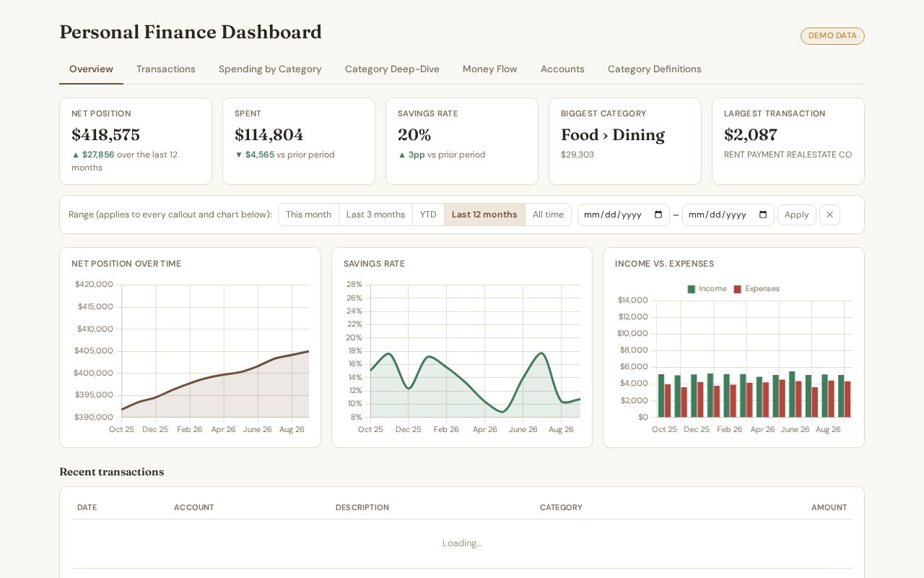Click the 3pp vs prior period text
This screenshot has height=578, width=924.
442,155
